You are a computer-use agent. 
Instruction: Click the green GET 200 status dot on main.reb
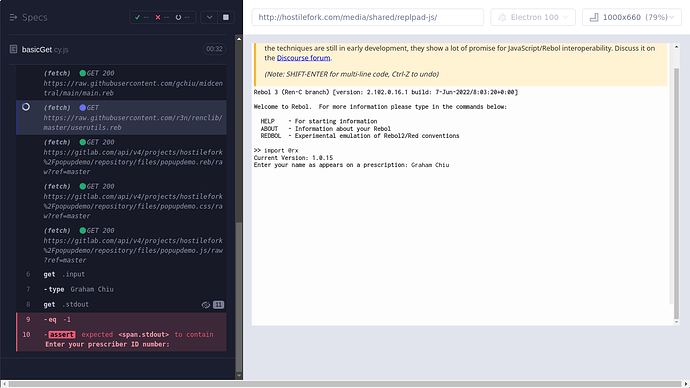click(83, 73)
